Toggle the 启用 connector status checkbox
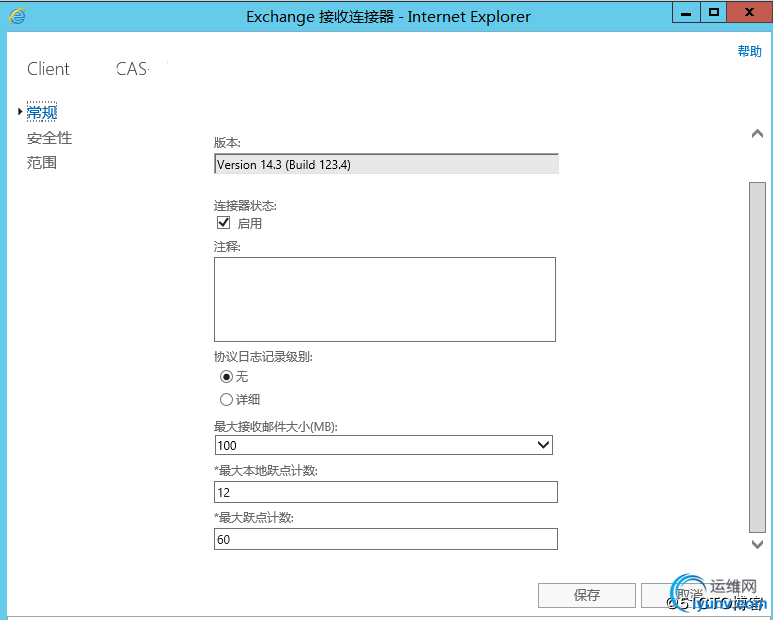The height and width of the screenshot is (620, 773). coord(223,222)
